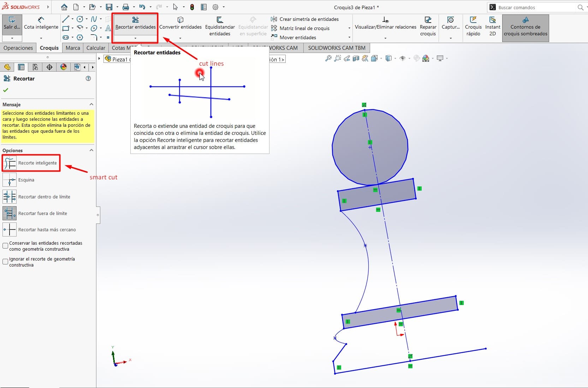Undo the last action

(142, 7)
